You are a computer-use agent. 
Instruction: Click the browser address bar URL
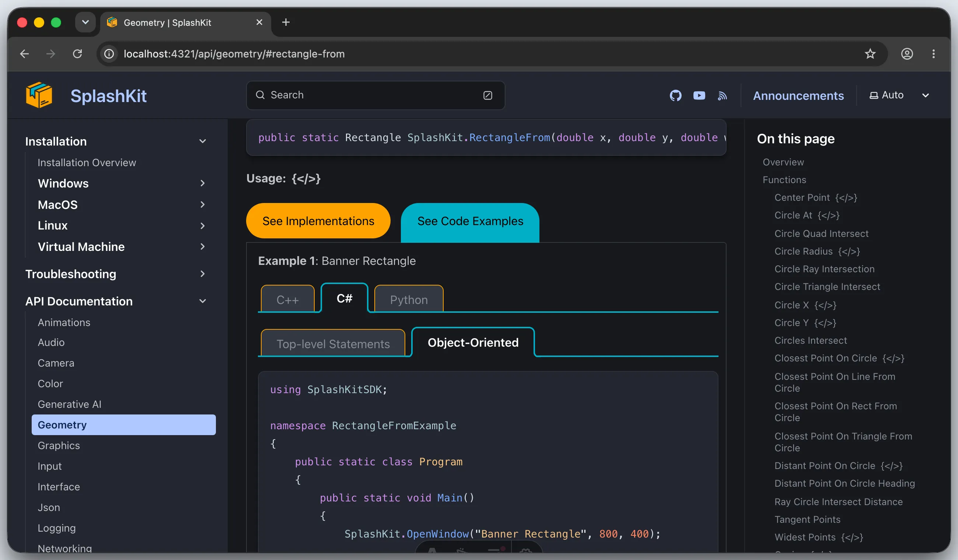tap(234, 54)
